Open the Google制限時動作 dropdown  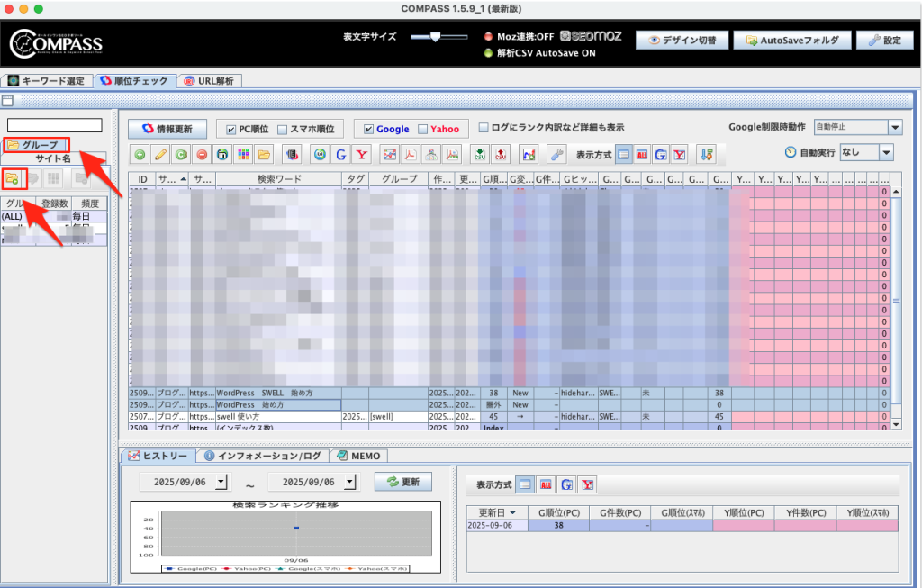tap(893, 128)
